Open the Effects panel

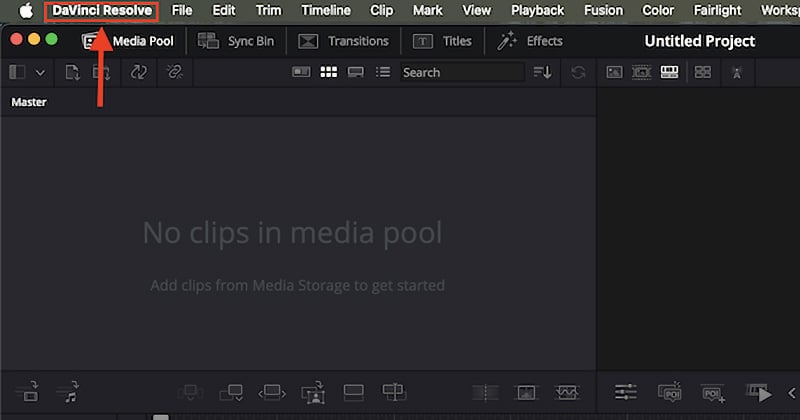pyautogui.click(x=530, y=41)
